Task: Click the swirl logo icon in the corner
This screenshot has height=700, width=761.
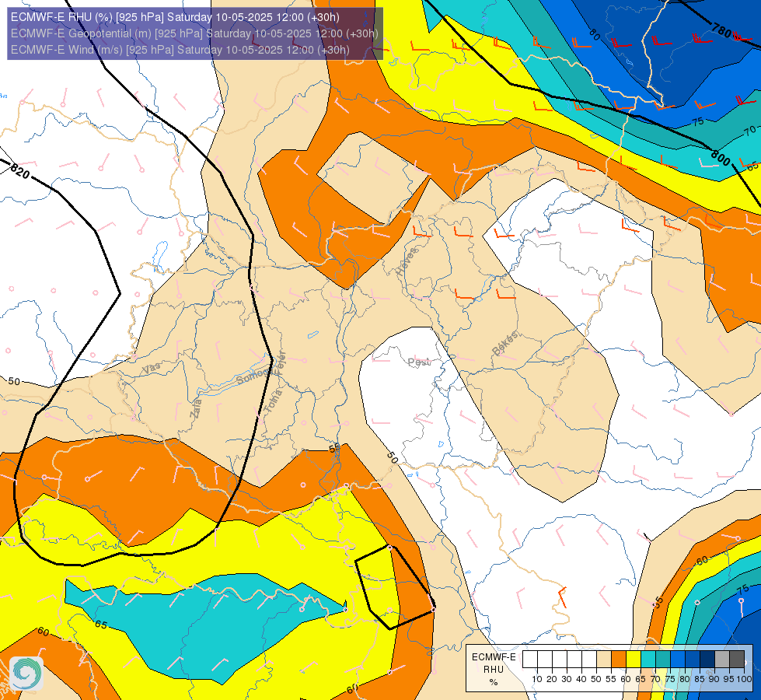Action: pyautogui.click(x=26, y=673)
